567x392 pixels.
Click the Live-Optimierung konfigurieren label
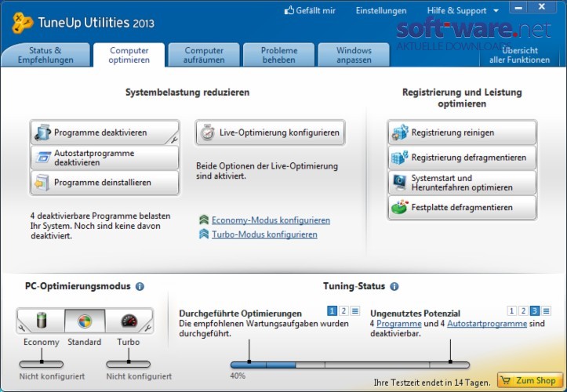pos(279,132)
